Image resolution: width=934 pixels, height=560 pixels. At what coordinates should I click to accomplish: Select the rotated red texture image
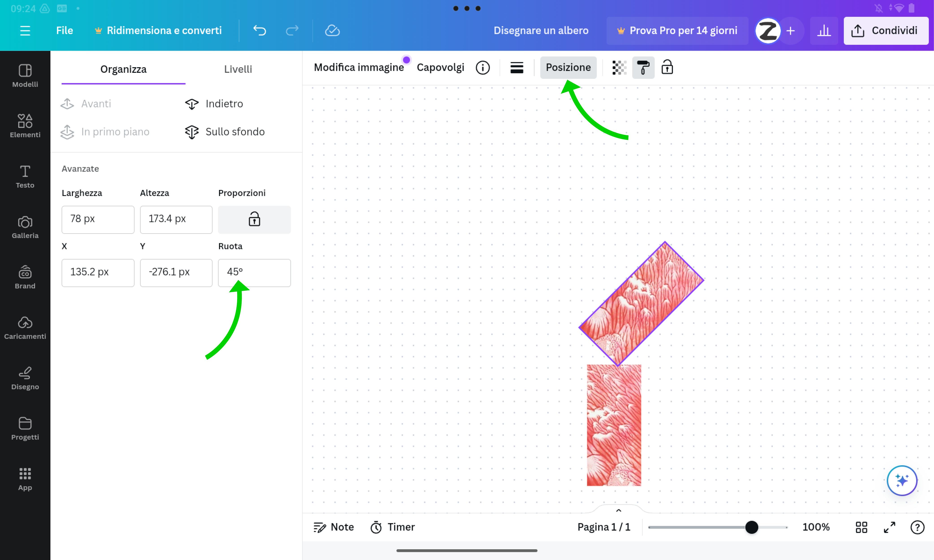point(641,304)
